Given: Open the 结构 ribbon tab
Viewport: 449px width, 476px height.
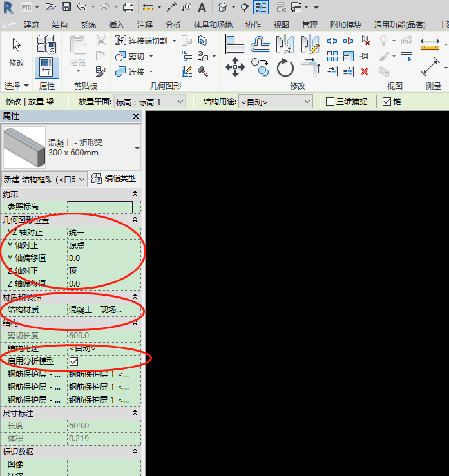Looking at the screenshot, I should 59,25.
